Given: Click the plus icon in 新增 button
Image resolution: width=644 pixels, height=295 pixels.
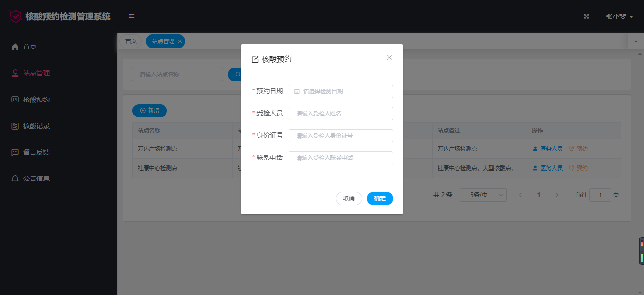Looking at the screenshot, I should tap(143, 111).
